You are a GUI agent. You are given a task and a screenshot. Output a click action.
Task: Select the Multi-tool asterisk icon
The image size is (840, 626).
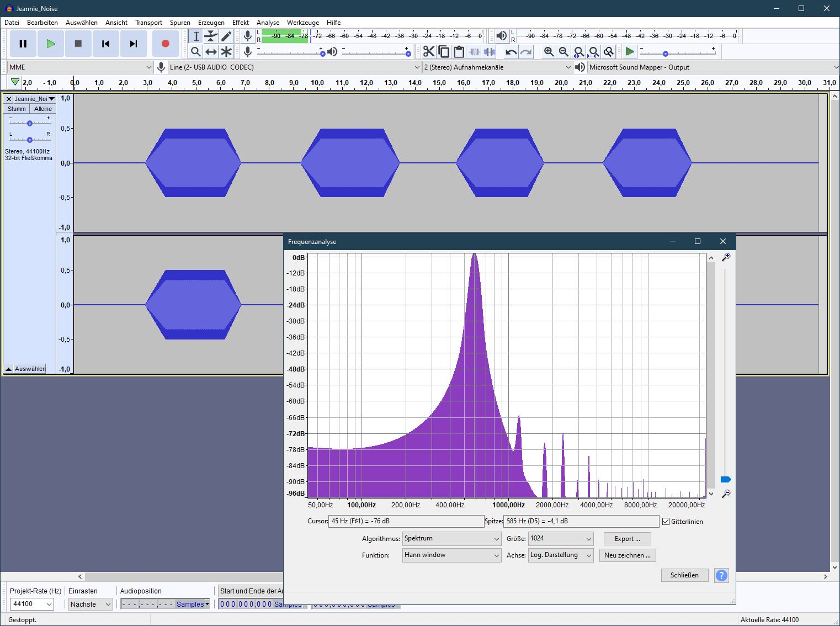click(x=226, y=52)
